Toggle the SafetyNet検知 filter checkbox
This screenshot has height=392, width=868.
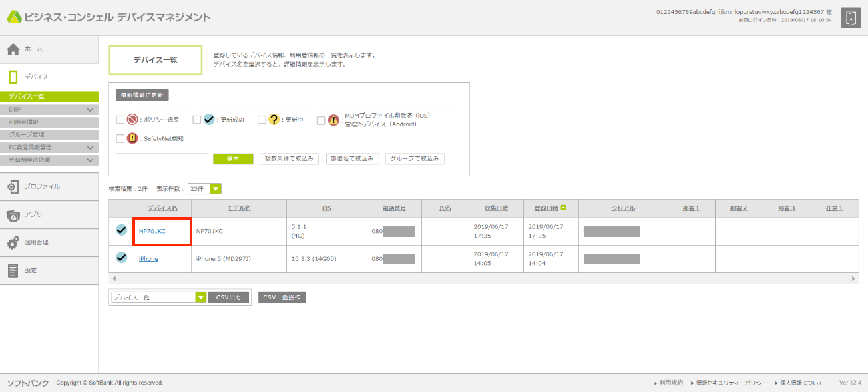[120, 138]
